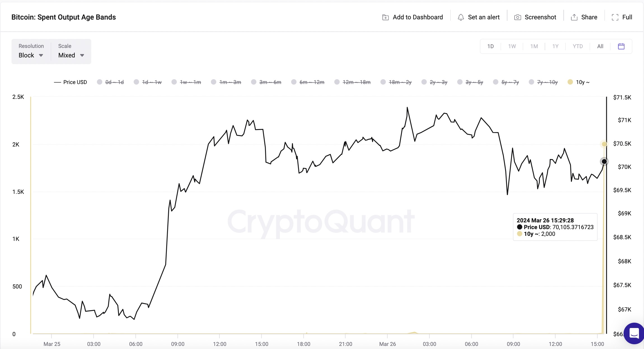Click the black price data point marker
The image size is (644, 349).
[x=604, y=161]
